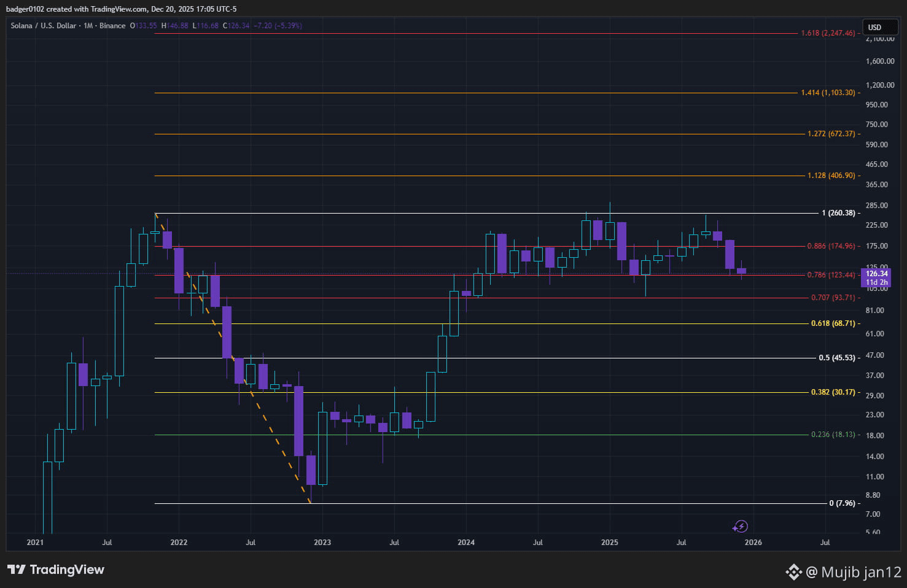Select the 0.618 (68.71) Fibonacci label

point(833,323)
